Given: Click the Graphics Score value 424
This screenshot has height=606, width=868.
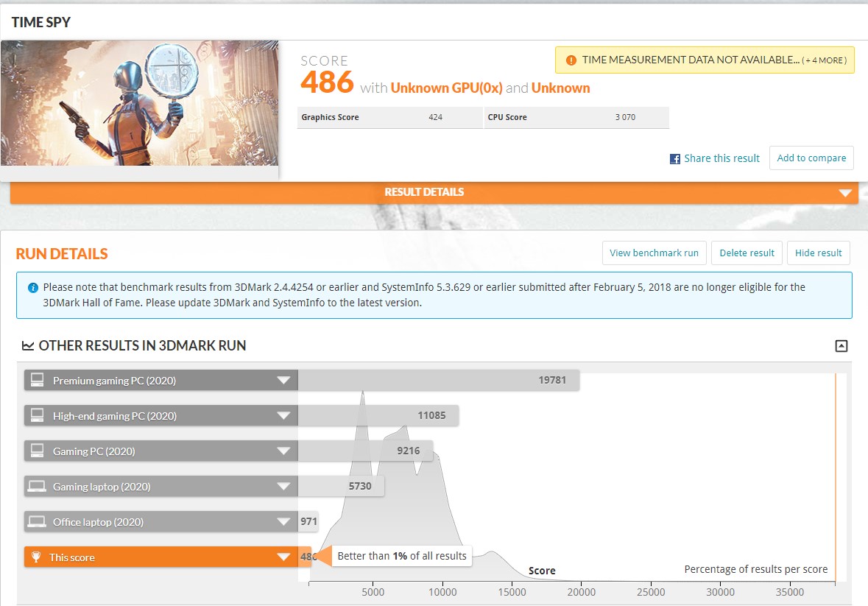Looking at the screenshot, I should click(x=436, y=117).
